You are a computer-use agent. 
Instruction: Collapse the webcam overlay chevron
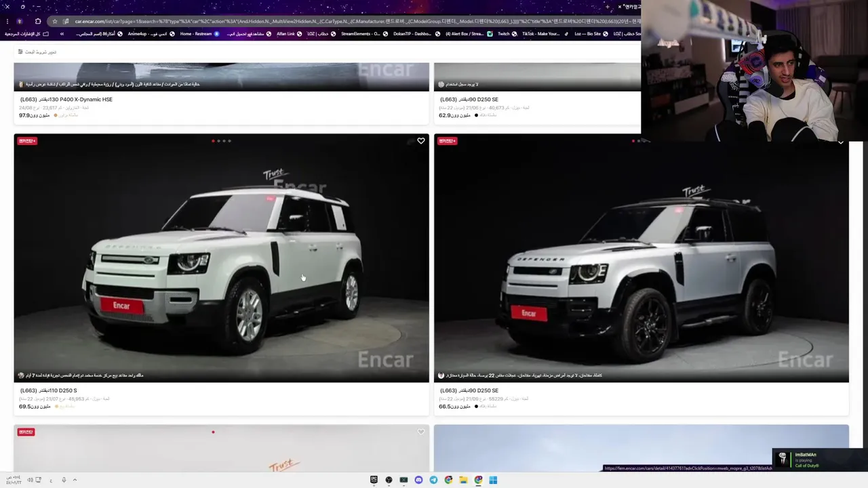point(841,143)
